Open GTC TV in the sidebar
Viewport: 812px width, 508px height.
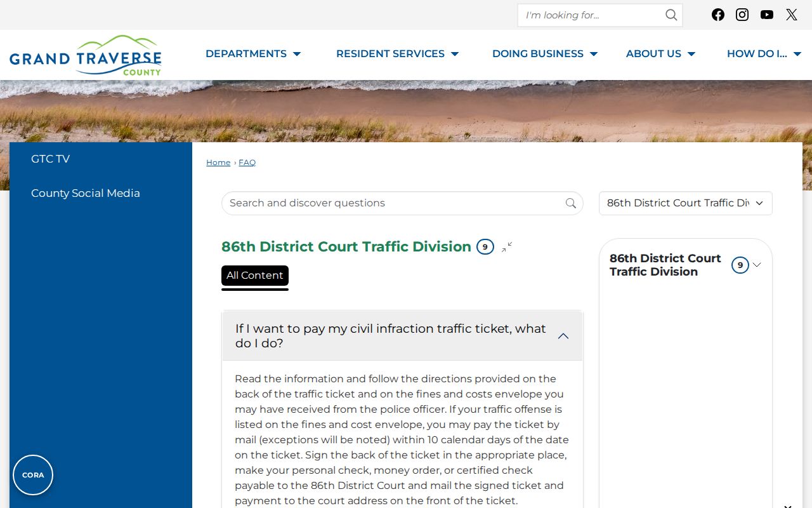(x=50, y=159)
